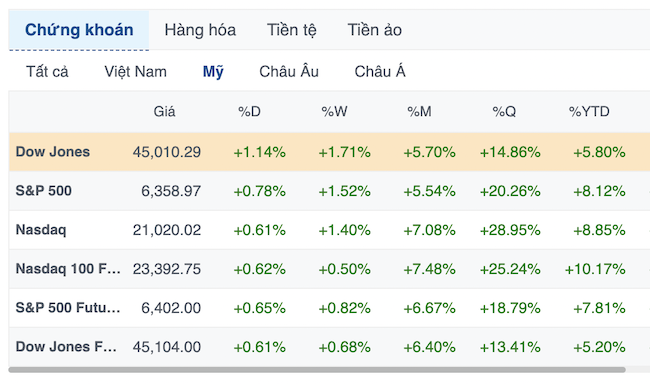The image size is (650, 384).
Task: Select the Mỹ region filter
Action: click(213, 71)
